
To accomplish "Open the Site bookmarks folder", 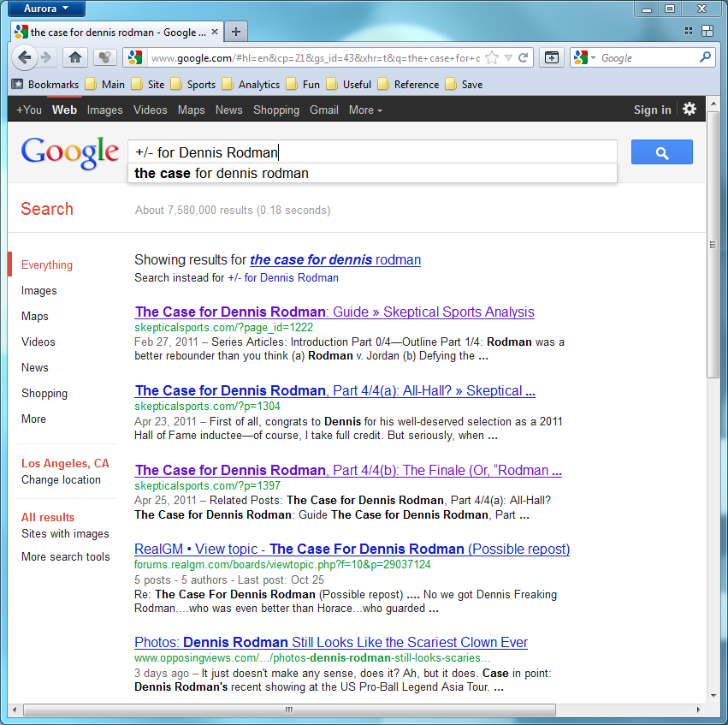I will tap(149, 85).
